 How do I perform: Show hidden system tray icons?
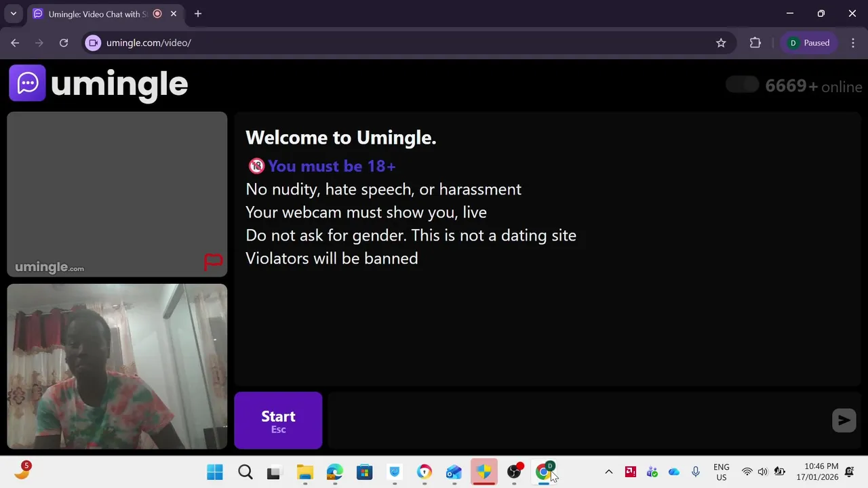pyautogui.click(x=608, y=472)
